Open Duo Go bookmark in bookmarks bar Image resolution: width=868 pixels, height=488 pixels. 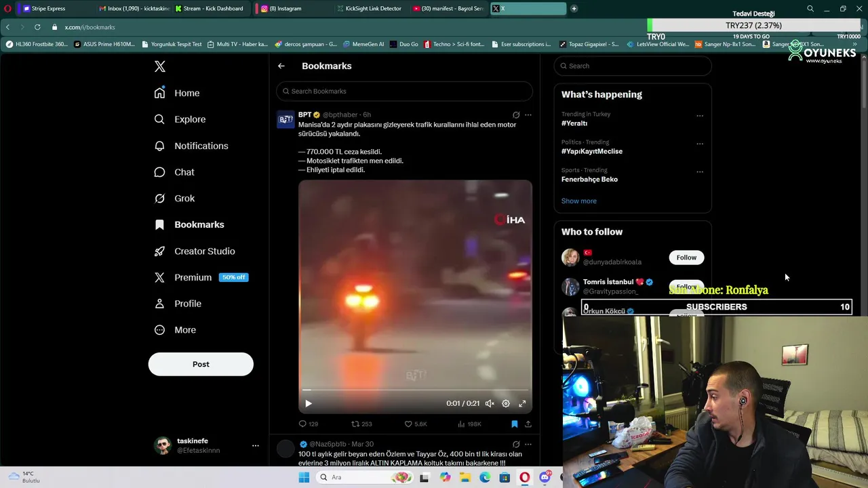(x=404, y=44)
